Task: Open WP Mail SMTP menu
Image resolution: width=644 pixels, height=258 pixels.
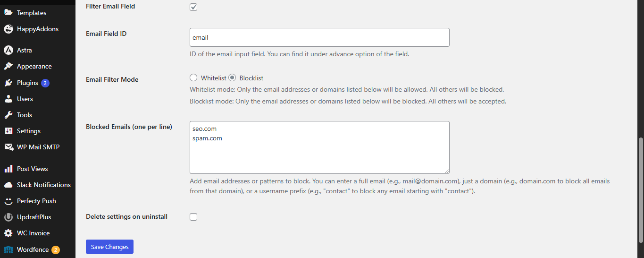Action: pyautogui.click(x=38, y=147)
